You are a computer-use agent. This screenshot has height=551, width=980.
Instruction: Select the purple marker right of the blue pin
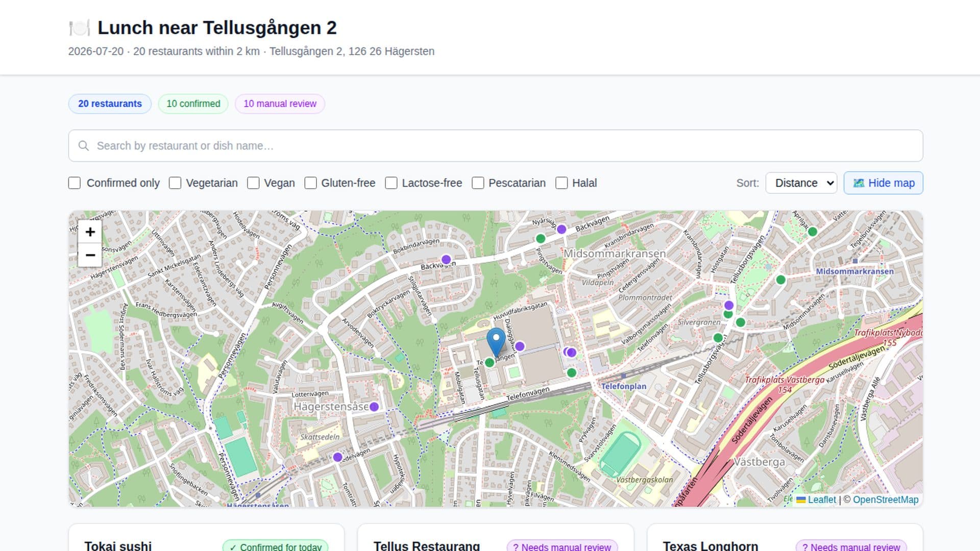520,346
